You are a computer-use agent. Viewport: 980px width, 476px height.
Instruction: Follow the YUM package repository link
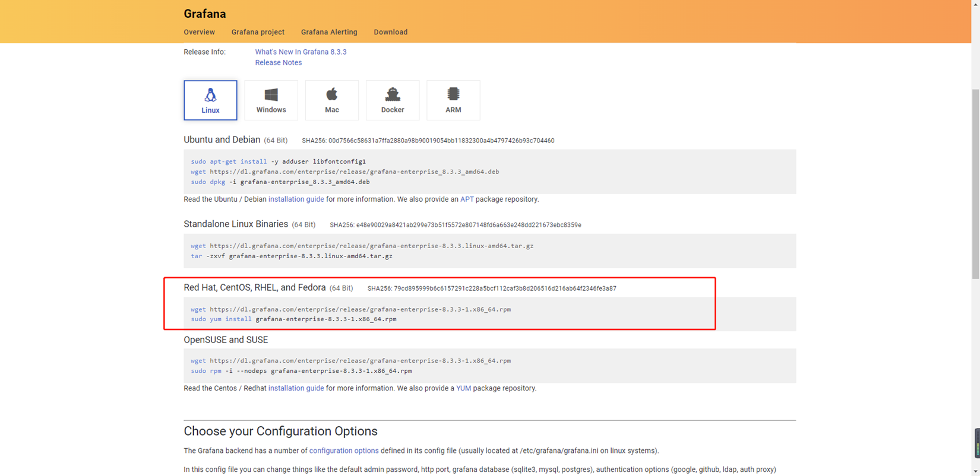463,388
